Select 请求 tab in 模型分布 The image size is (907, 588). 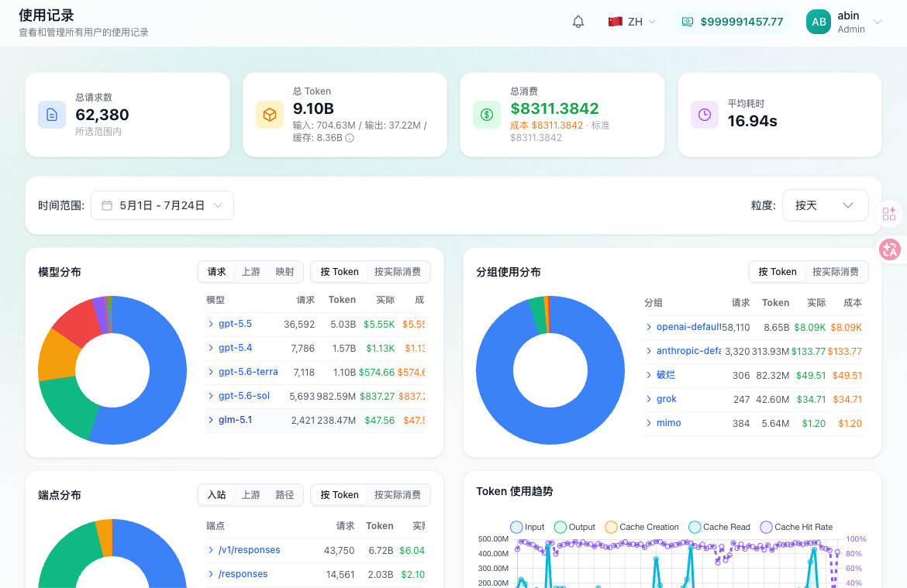click(216, 272)
